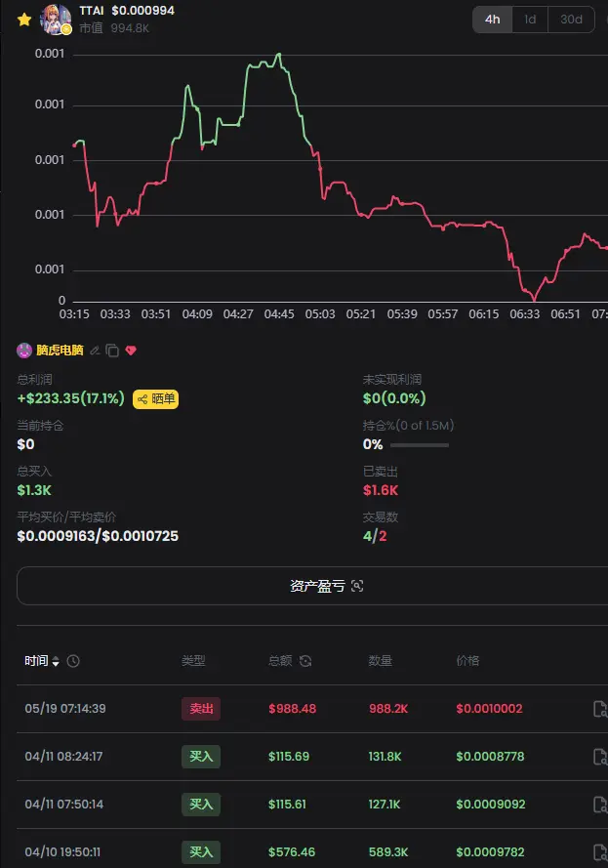Open document icon for 04/10 19:50:11 row
608x868 pixels.
click(x=599, y=852)
